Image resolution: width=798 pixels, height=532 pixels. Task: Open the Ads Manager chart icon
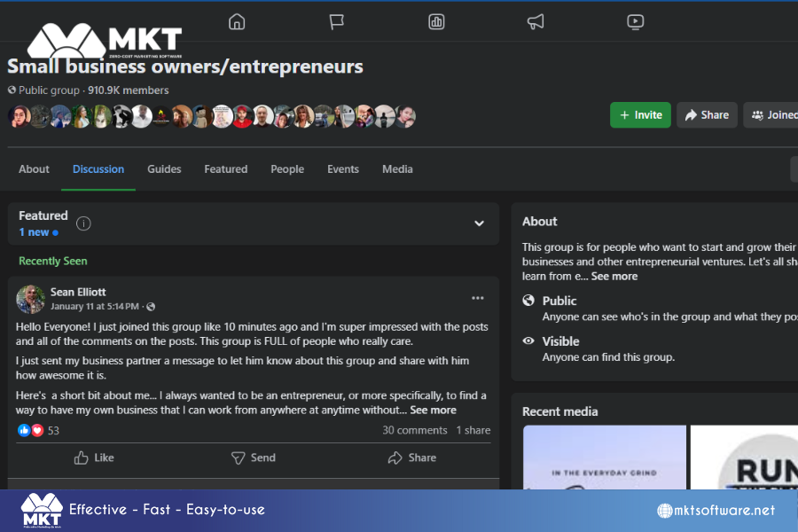436,21
